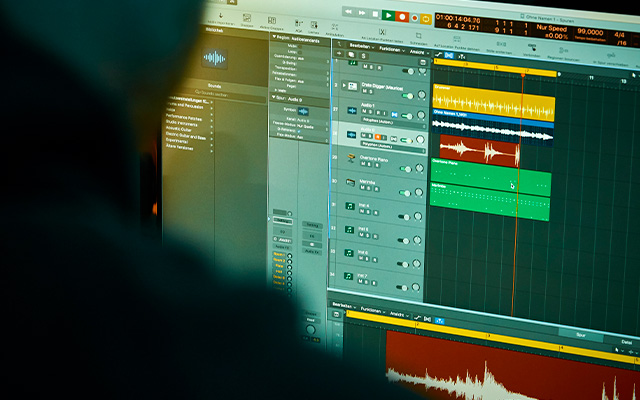Mute the Audio 1 track
640x400 pixels.
364,111
